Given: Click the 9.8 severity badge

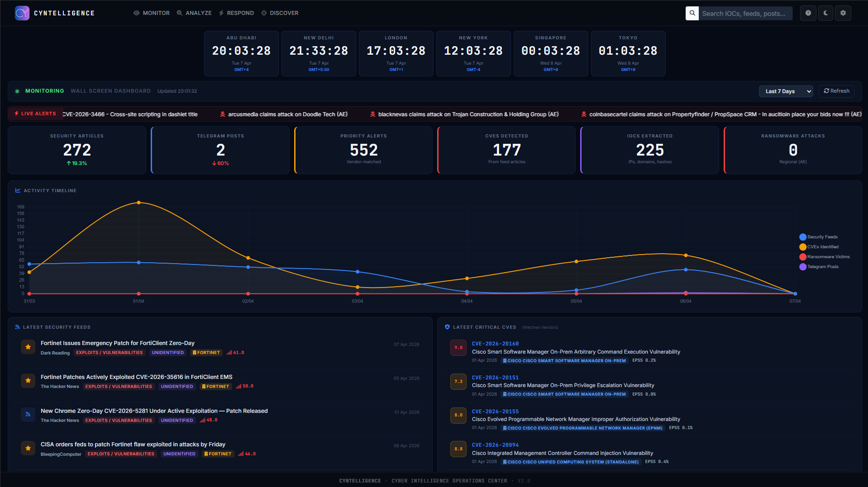Looking at the screenshot, I should tap(458, 348).
